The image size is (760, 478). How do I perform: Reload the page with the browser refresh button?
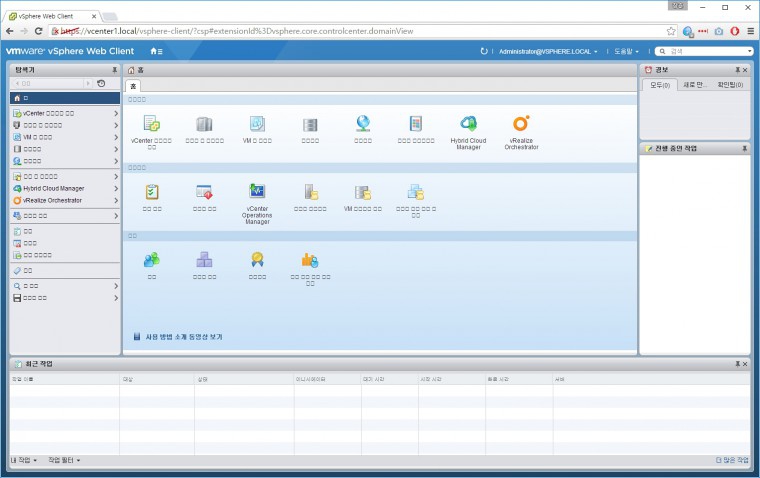click(38, 31)
